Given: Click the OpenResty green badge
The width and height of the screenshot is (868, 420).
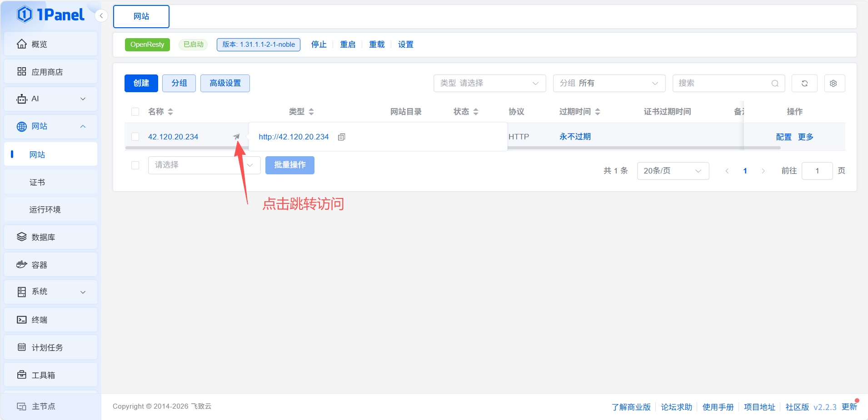Looking at the screenshot, I should (147, 44).
